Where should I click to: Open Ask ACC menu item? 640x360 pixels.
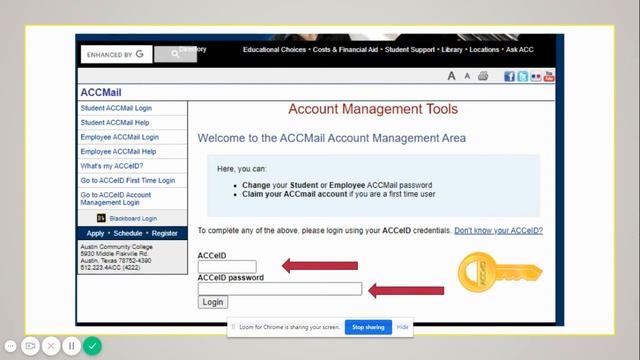tap(520, 50)
